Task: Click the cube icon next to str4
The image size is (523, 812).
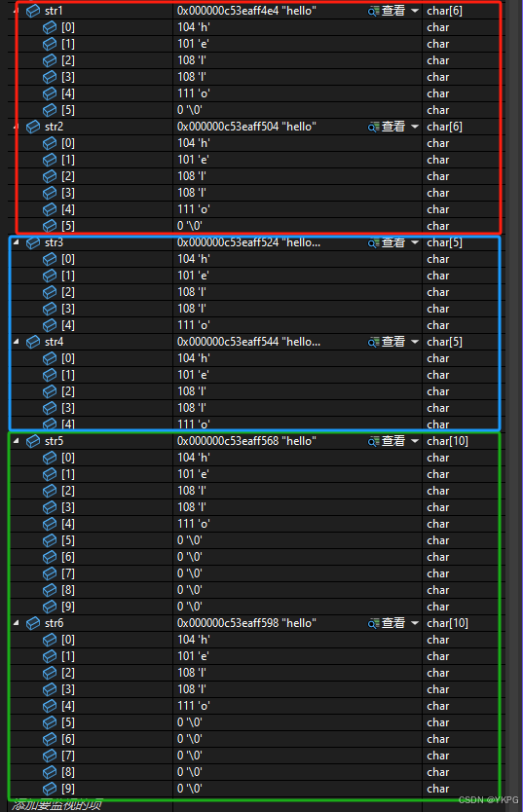Action: pyautogui.click(x=32, y=342)
